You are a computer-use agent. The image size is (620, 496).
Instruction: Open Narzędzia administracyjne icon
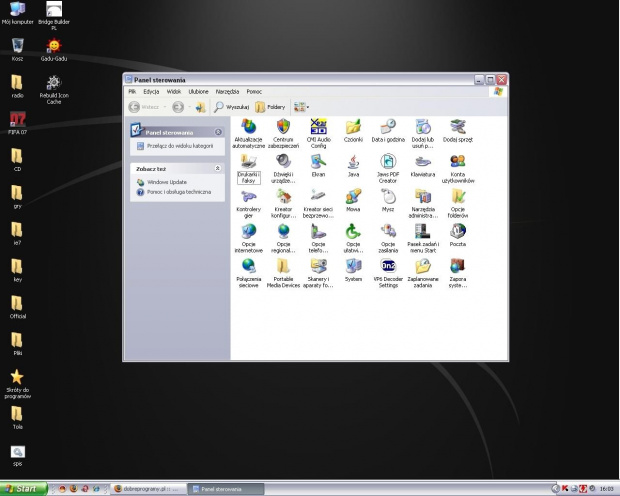click(x=423, y=203)
